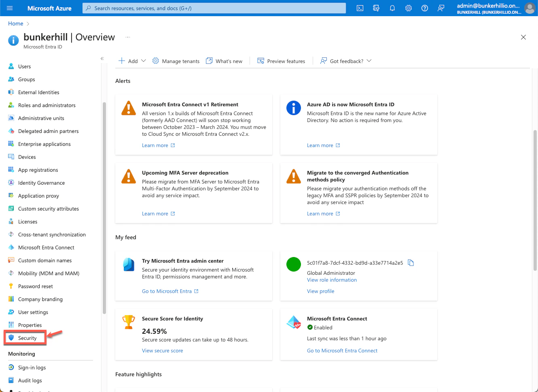This screenshot has height=392, width=538.
Task: Open Microsoft Entra Connect in sidebar
Action: (x=46, y=247)
